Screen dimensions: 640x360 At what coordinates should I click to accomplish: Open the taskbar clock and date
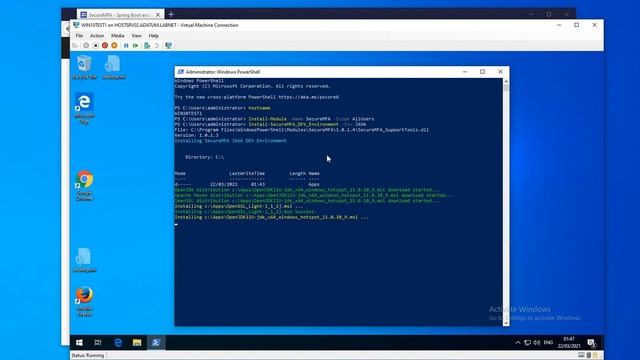point(569,342)
